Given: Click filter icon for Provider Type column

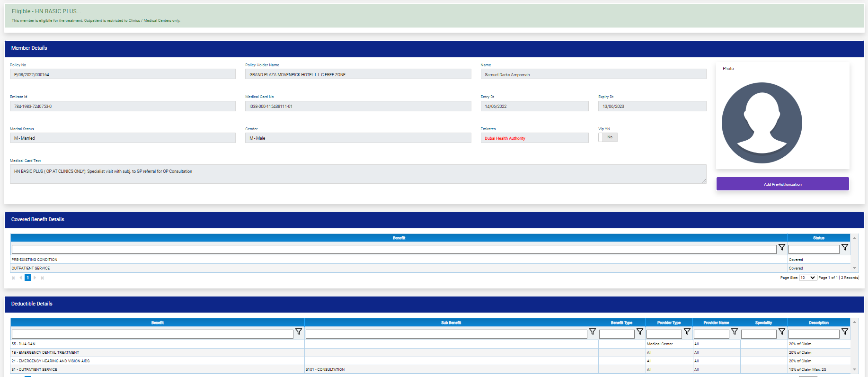Looking at the screenshot, I should tap(687, 332).
